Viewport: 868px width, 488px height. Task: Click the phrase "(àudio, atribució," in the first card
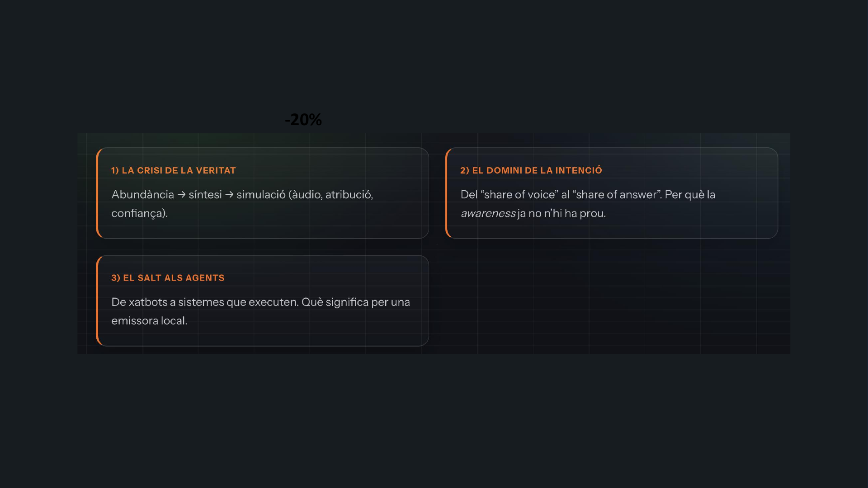[x=330, y=195]
